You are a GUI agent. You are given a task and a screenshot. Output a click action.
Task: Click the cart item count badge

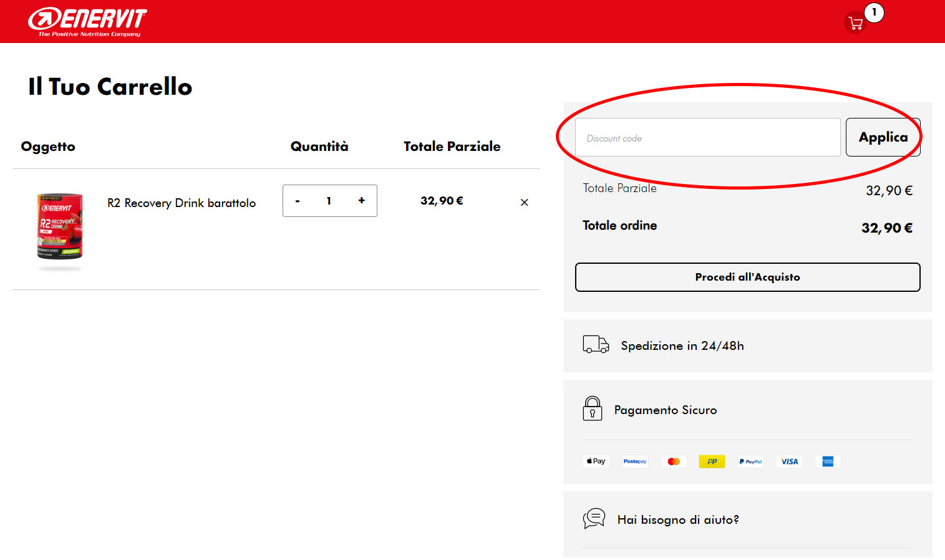tap(875, 12)
